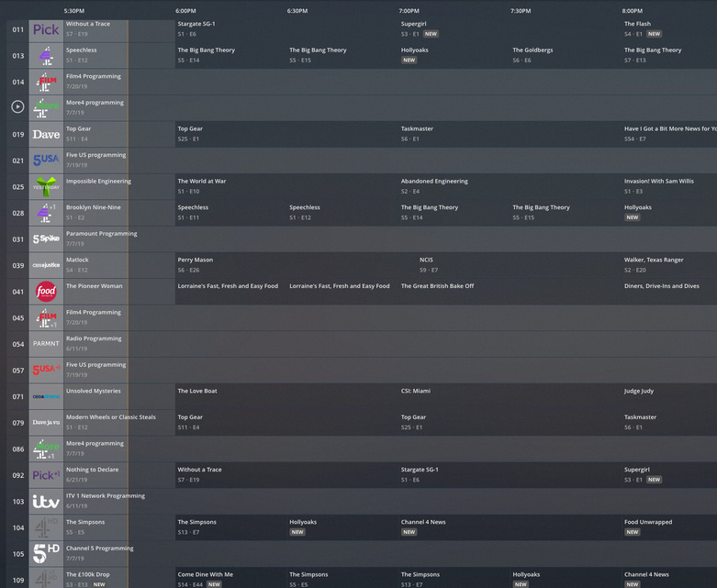717x588 pixels.
Task: Select CSI: Miami listing
Action: click(510, 396)
